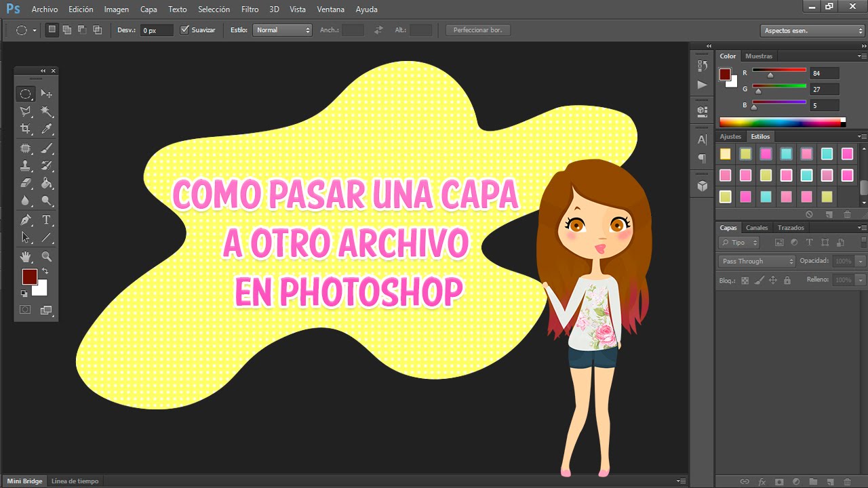Create new style in Estilos panel
The height and width of the screenshot is (488, 868).
pyautogui.click(x=829, y=214)
